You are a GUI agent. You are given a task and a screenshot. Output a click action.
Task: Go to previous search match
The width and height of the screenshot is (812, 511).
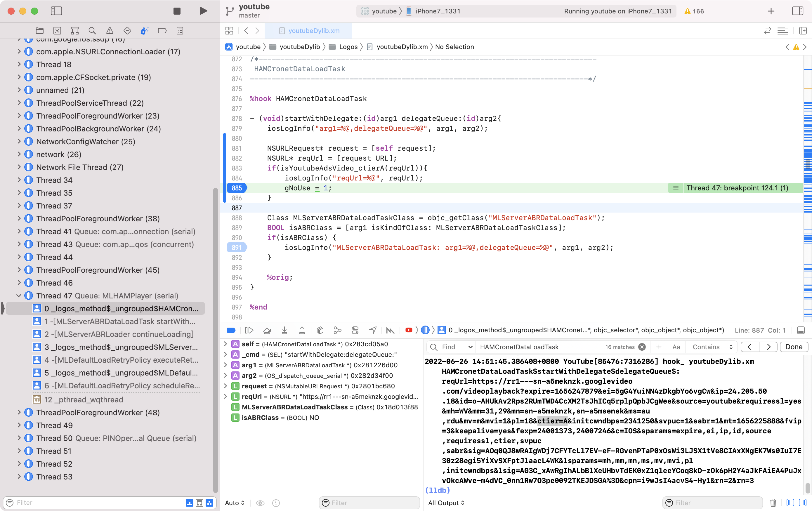click(x=749, y=347)
